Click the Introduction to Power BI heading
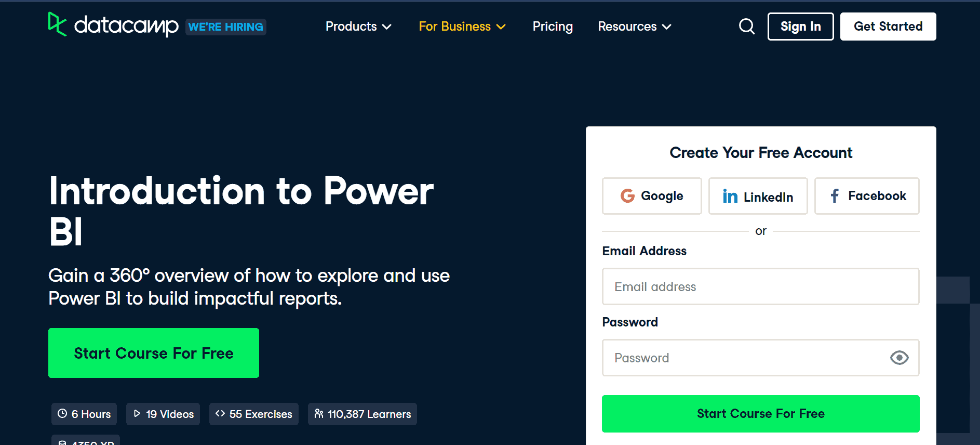 click(x=241, y=211)
